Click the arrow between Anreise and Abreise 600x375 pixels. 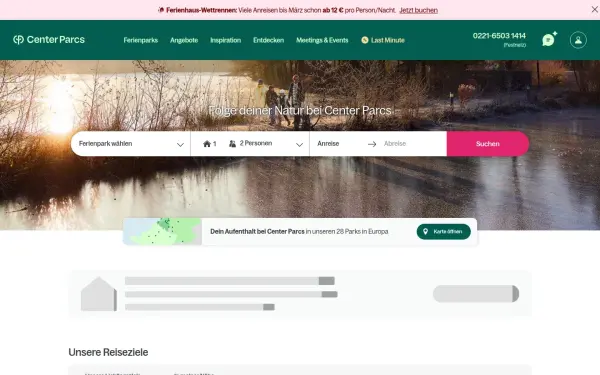tap(372, 144)
